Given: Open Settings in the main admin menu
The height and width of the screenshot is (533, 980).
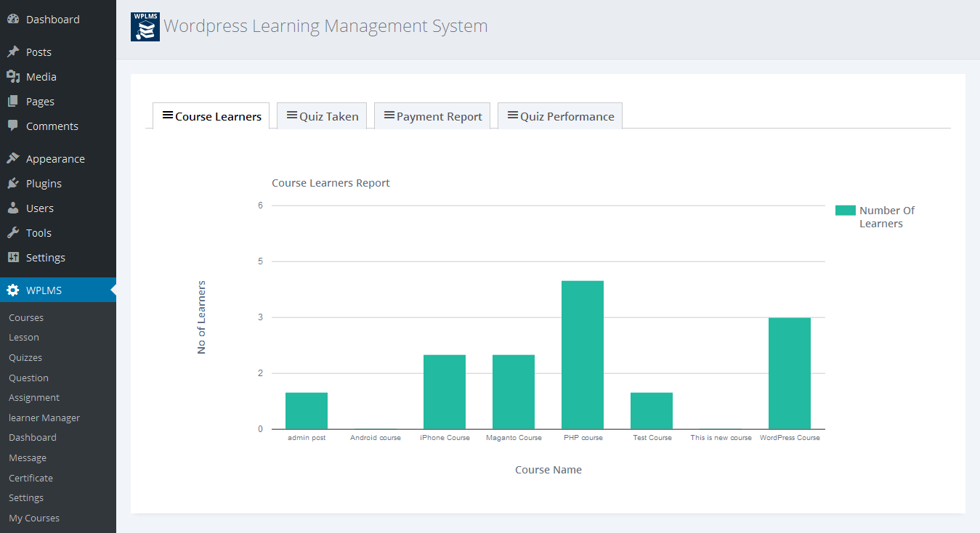Looking at the screenshot, I should pos(45,258).
